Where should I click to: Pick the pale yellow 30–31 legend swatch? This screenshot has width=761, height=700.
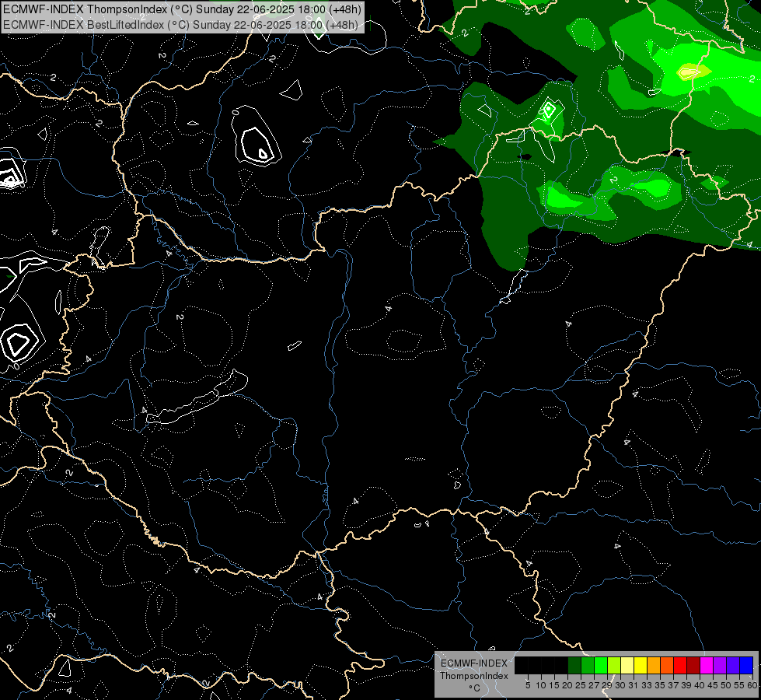627,665
